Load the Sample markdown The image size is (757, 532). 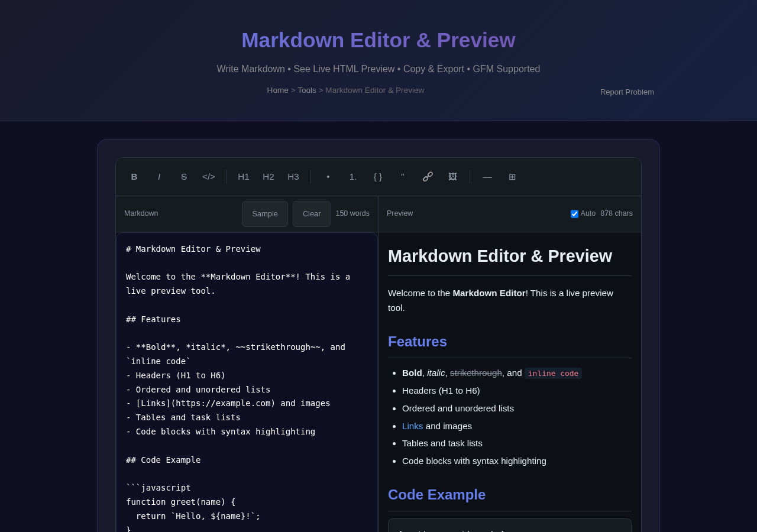point(265,214)
